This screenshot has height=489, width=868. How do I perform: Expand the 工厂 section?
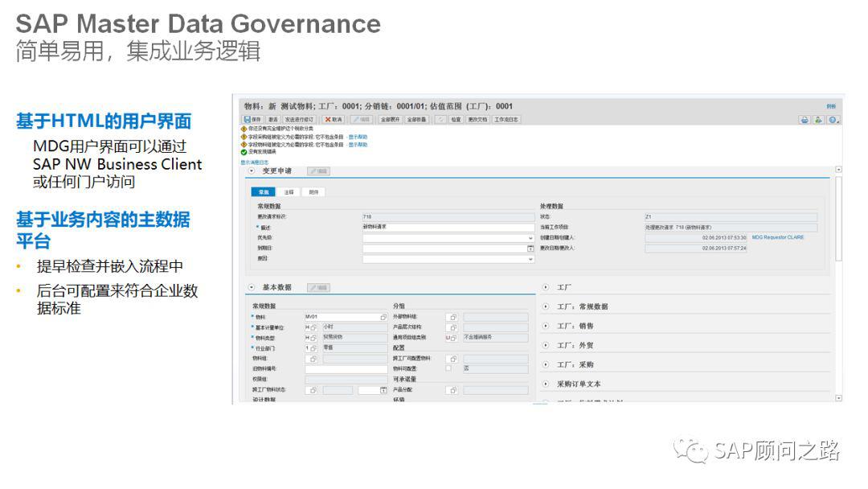point(545,287)
